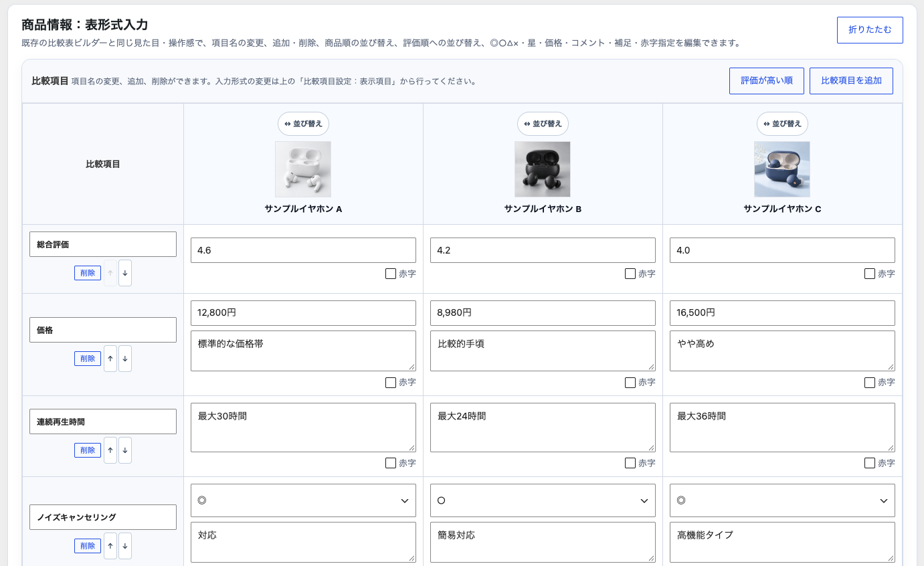Edit the 価格 item name field
Screen dimensions: 924x566
pyautogui.click(x=103, y=330)
